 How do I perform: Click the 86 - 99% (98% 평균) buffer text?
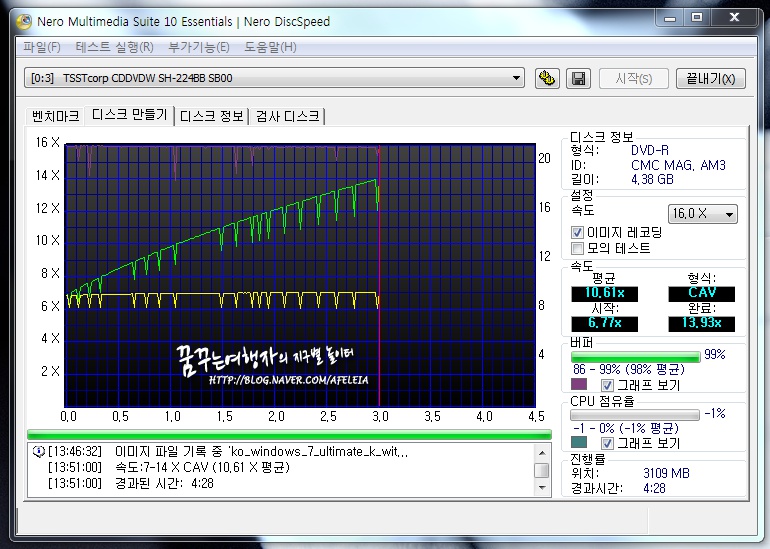(x=629, y=369)
